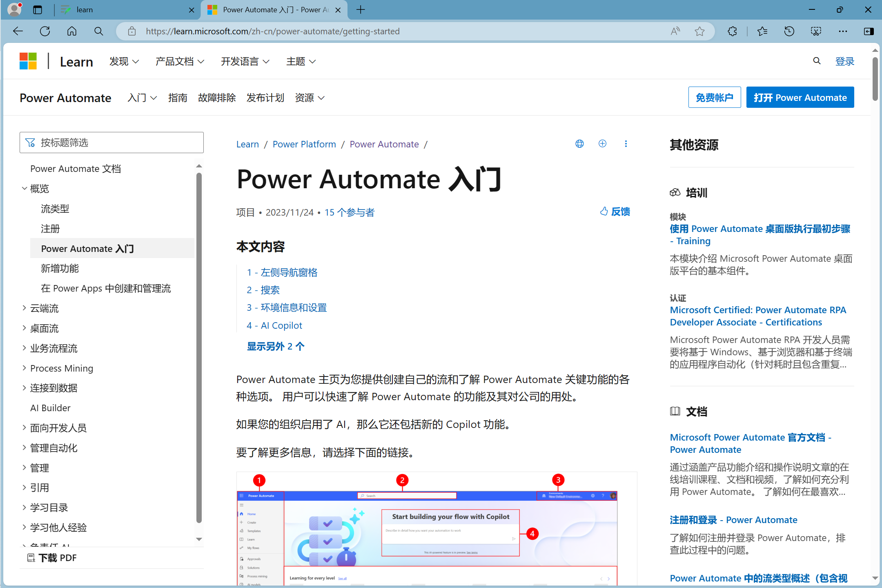Open the tab actions menu icon
Image resolution: width=882 pixels, height=588 pixels.
pyautogui.click(x=38, y=10)
